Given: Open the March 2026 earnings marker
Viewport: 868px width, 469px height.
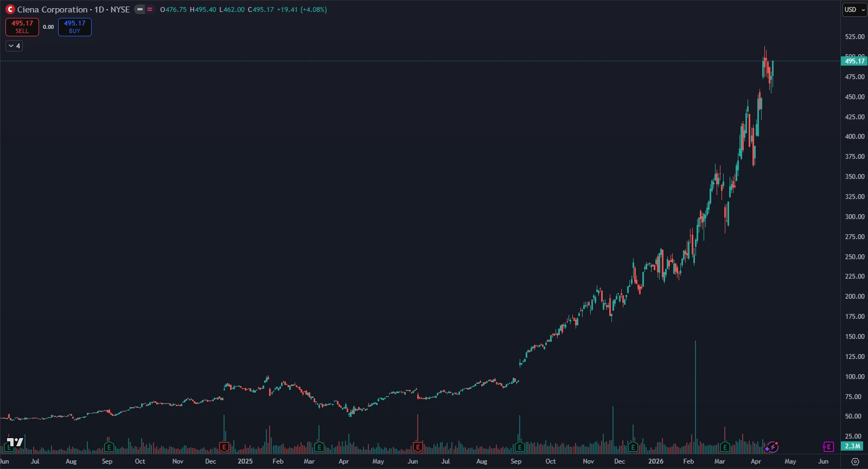Looking at the screenshot, I should pyautogui.click(x=725, y=447).
